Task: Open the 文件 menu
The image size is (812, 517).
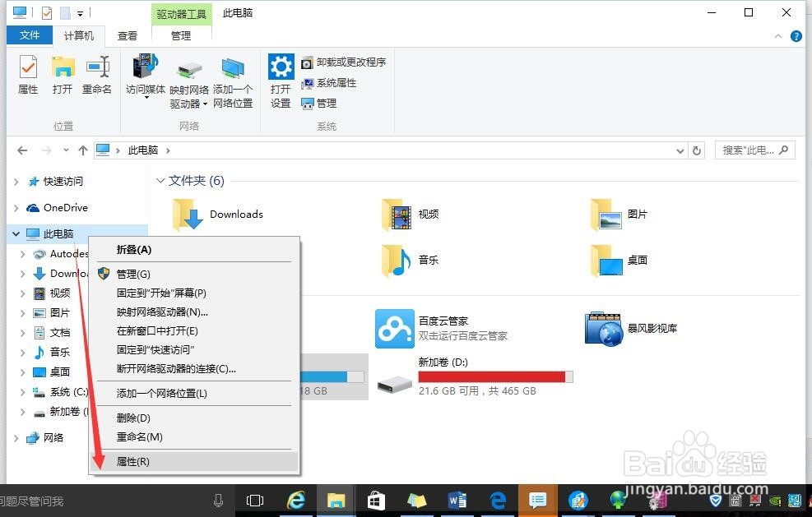Action: 29,35
